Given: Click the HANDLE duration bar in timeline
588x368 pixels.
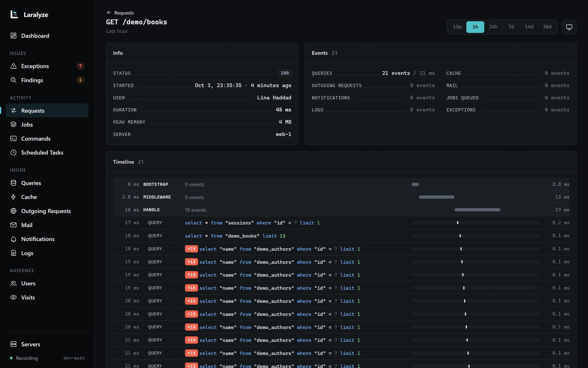Looking at the screenshot, I should pos(477,210).
